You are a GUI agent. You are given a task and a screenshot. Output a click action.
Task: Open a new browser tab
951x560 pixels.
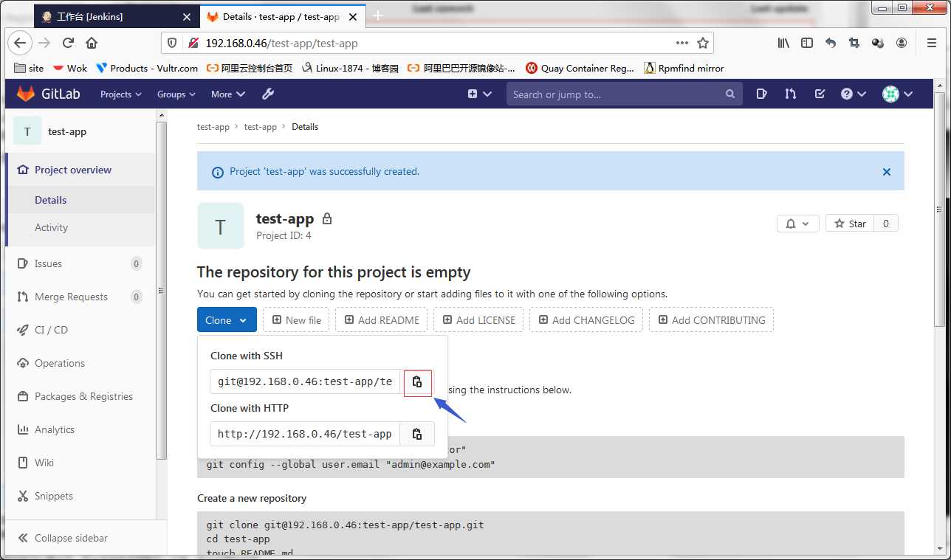click(x=378, y=15)
